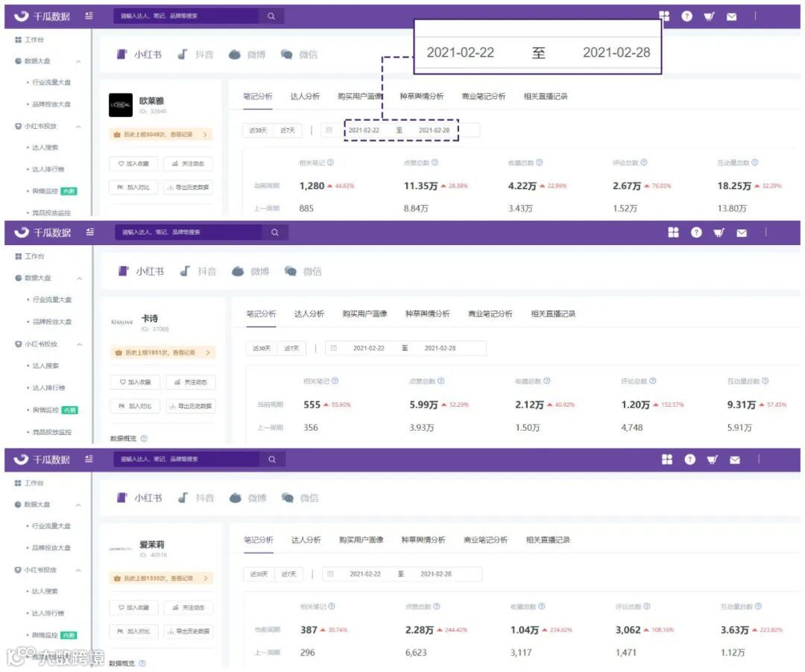Select the 近30天 range button for 欧莱雅

(x=258, y=130)
